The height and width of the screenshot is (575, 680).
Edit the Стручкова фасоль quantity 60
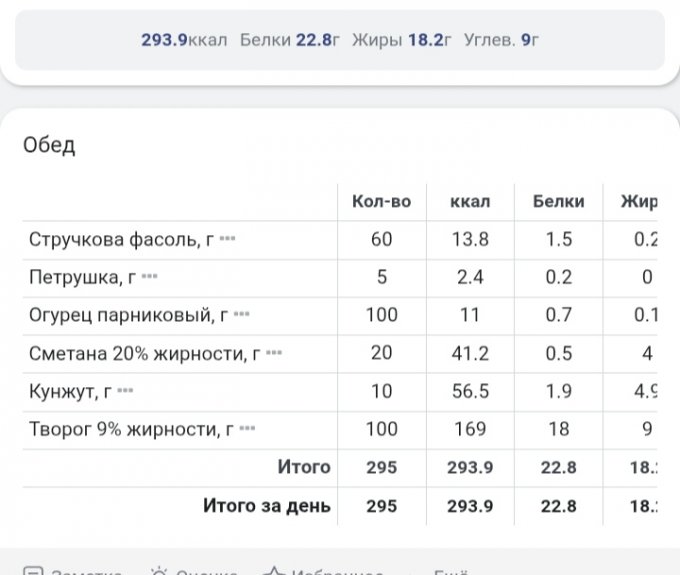tap(381, 239)
